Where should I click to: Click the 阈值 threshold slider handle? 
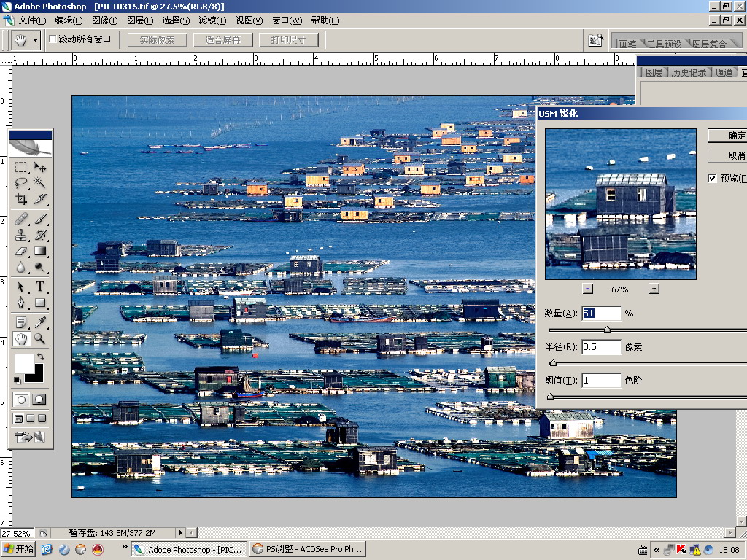[550, 396]
